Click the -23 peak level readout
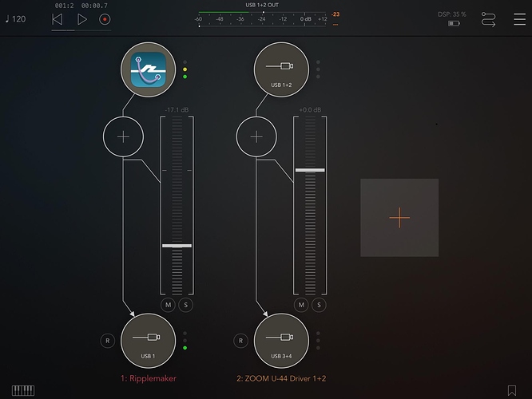 click(x=335, y=14)
